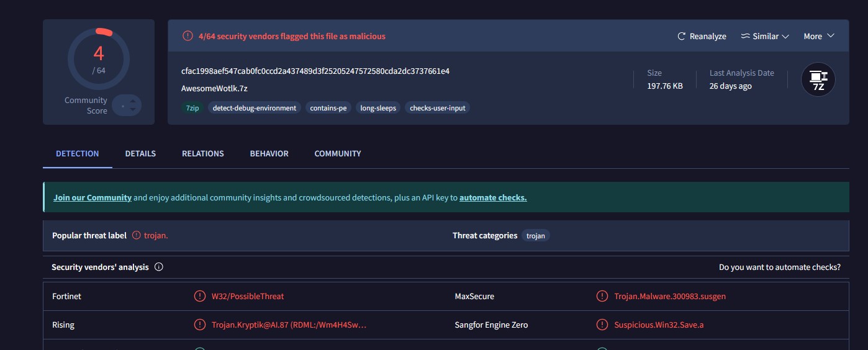Click the Trojan.Malware.300983.susgen result
Image resolution: width=868 pixels, height=350 pixels.
point(670,297)
